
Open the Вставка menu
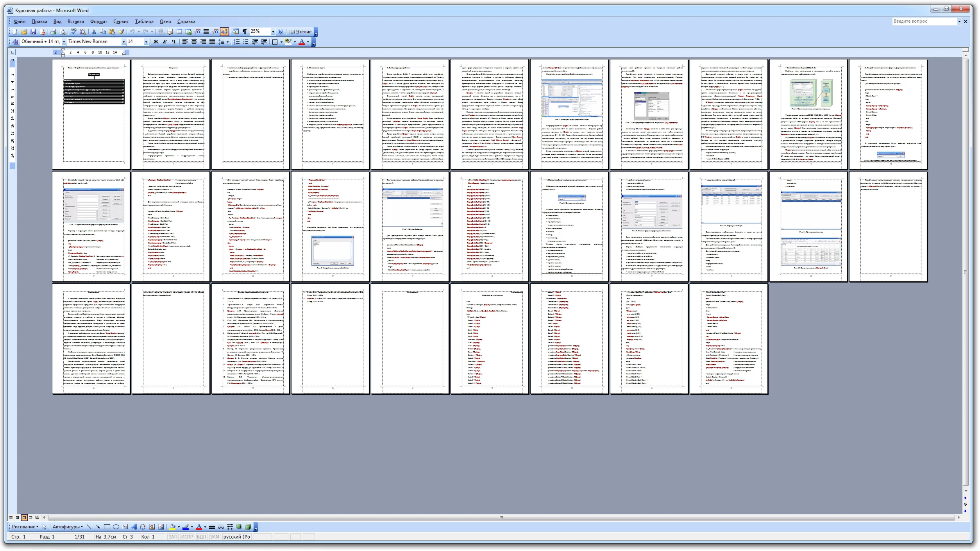point(75,21)
